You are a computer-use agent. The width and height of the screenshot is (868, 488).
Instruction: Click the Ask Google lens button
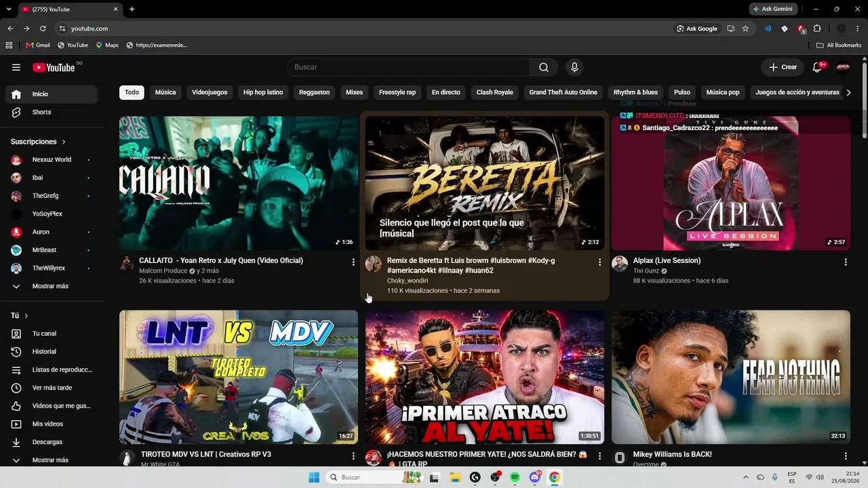coord(697,28)
